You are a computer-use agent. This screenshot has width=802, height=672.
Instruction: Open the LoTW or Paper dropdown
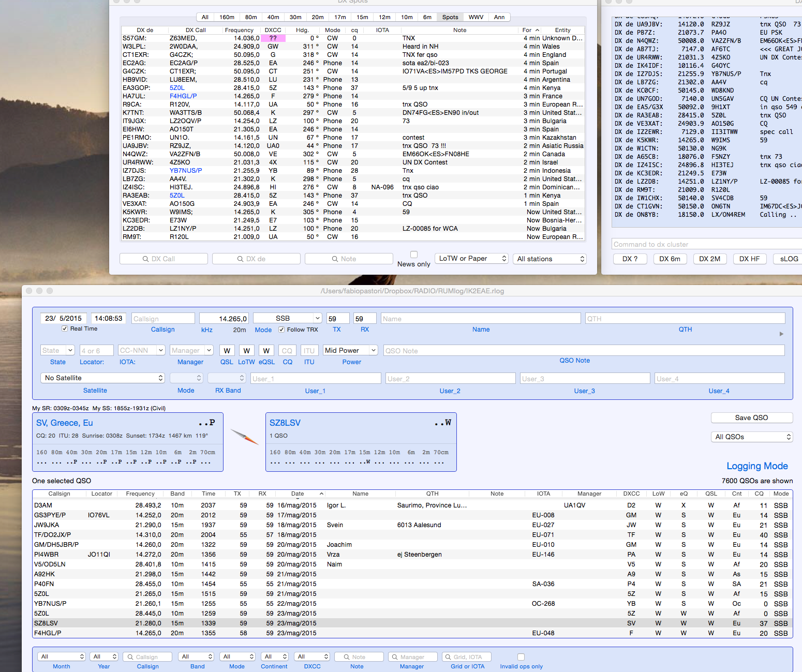coord(471,259)
